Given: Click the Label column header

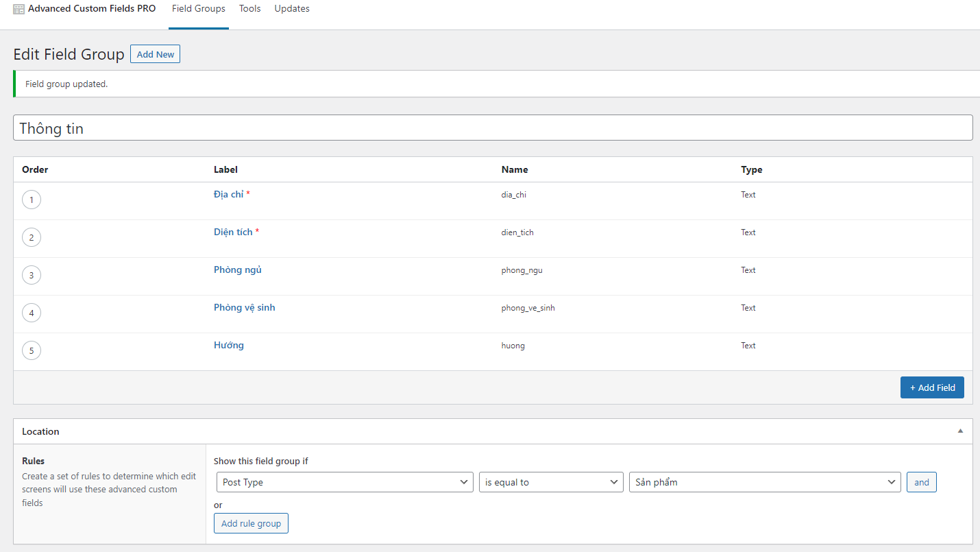Looking at the screenshot, I should click(x=225, y=169).
